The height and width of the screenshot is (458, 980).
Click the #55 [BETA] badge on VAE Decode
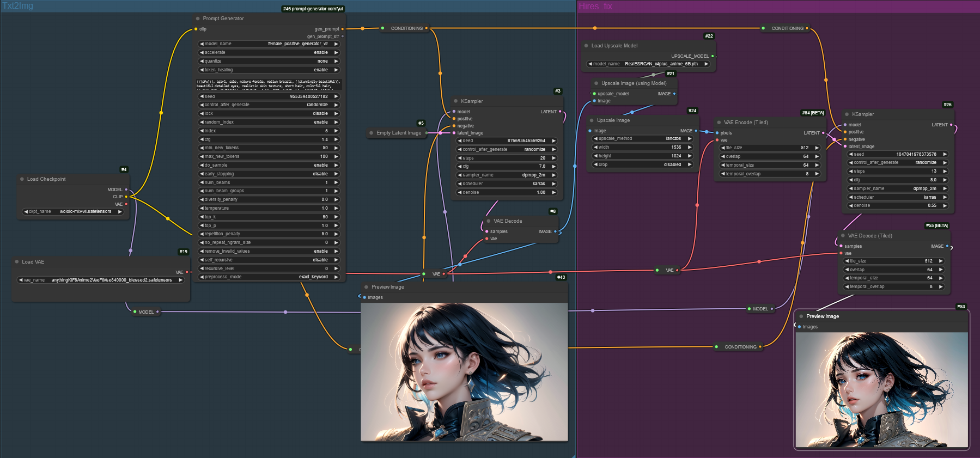click(x=937, y=225)
